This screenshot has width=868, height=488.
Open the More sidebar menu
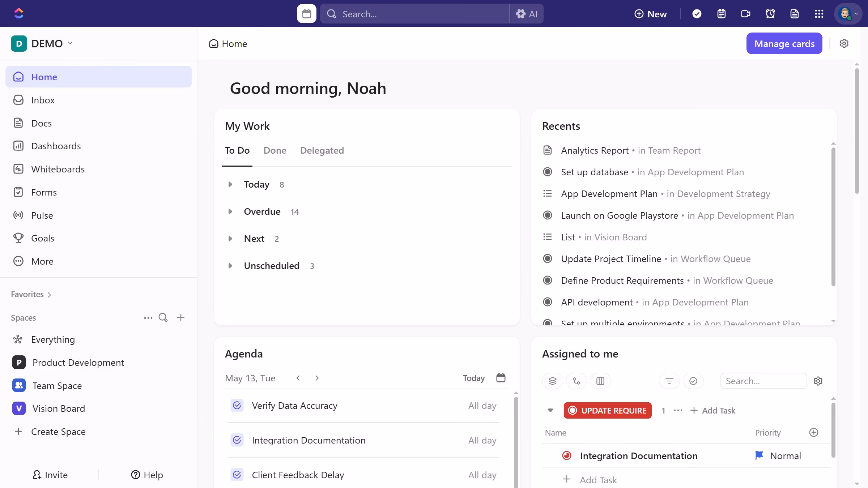click(x=98, y=261)
